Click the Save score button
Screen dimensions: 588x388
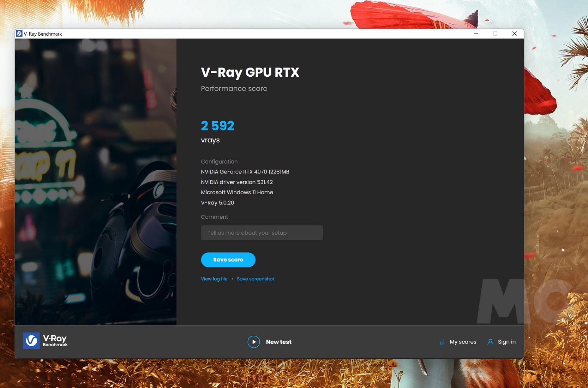[x=228, y=260]
